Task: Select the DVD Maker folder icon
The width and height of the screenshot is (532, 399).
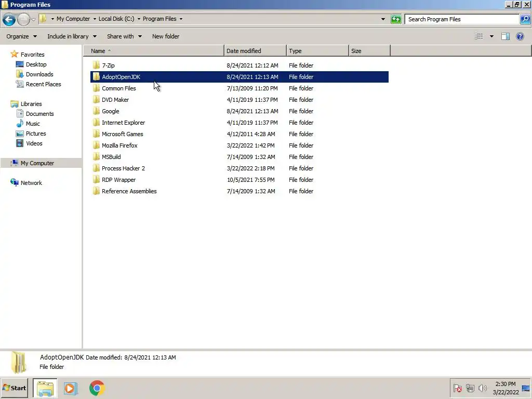Action: [x=96, y=100]
